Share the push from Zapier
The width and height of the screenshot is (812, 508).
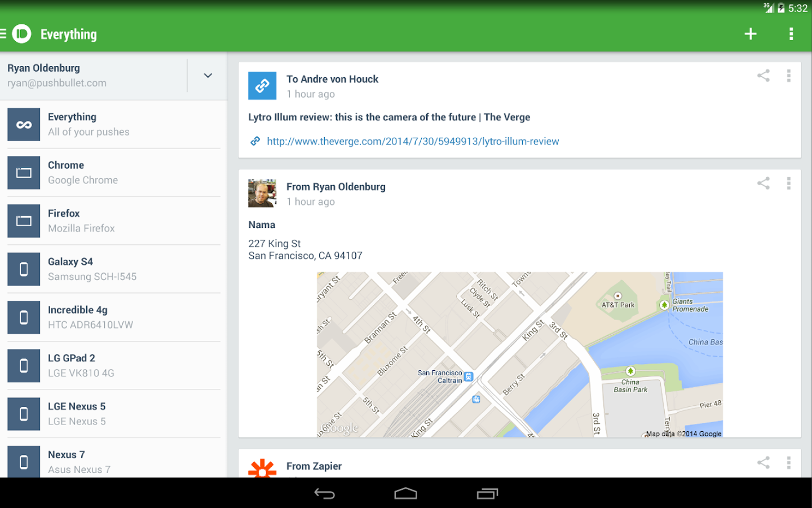(764, 462)
